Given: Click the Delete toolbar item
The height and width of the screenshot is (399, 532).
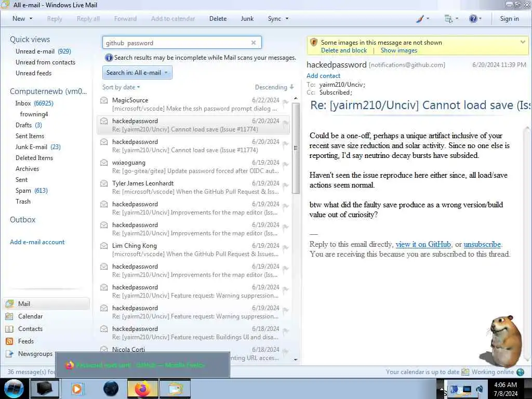Looking at the screenshot, I should pos(218,19).
